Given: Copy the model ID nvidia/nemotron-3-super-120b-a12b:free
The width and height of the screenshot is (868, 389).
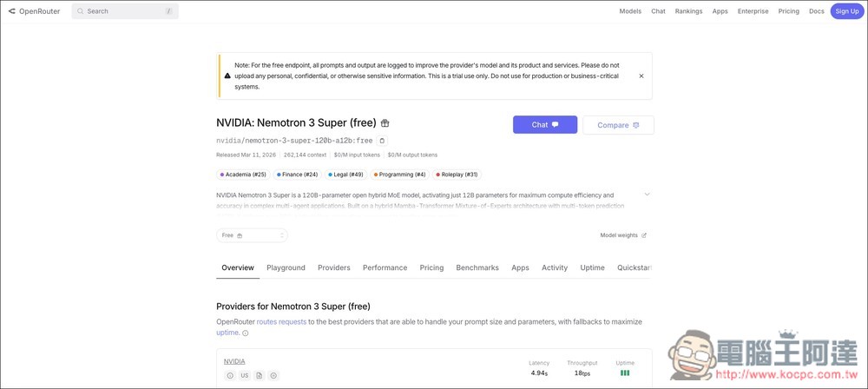Looking at the screenshot, I should tap(382, 141).
